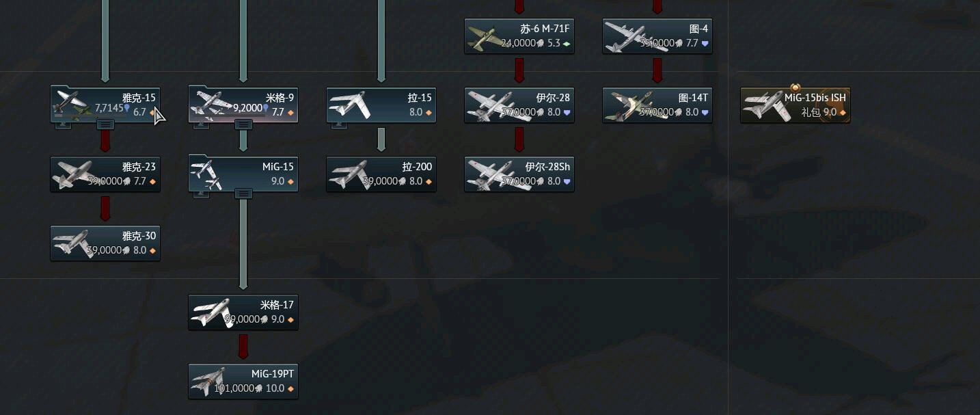Open the MiG-15bis ISH premium card

click(x=795, y=105)
